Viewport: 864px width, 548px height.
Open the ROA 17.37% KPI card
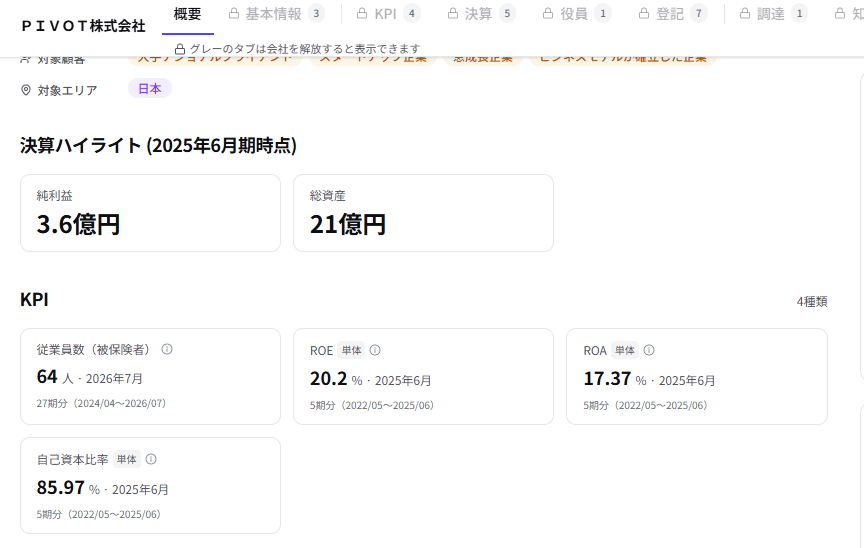click(x=696, y=377)
